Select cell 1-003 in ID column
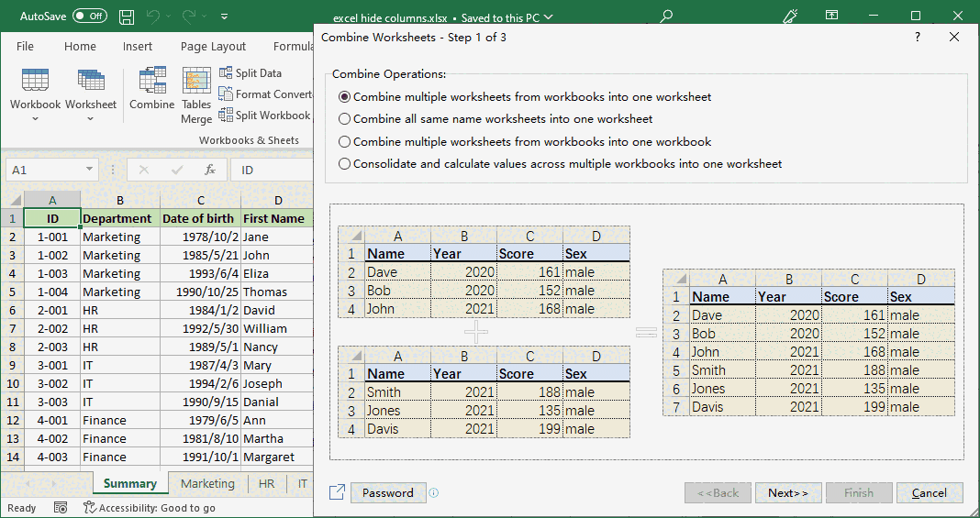Viewport: 980px width, 518px height. (52, 273)
